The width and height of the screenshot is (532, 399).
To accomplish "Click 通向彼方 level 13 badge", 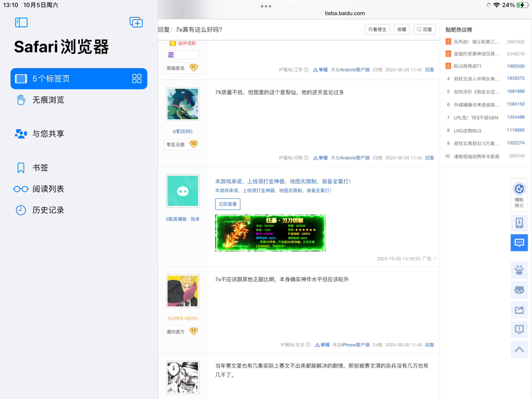I will tap(182, 331).
